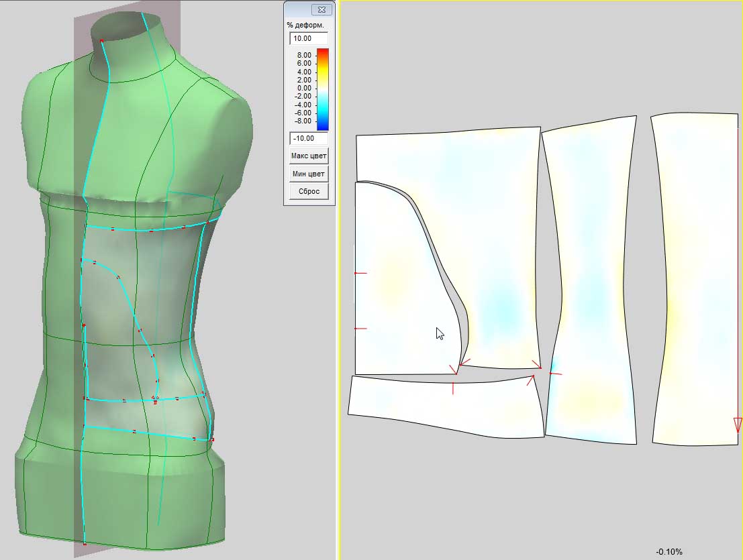Image resolution: width=743 pixels, height=560 pixels.
Task: Click the deformation dialog title bar
Action: (297, 10)
